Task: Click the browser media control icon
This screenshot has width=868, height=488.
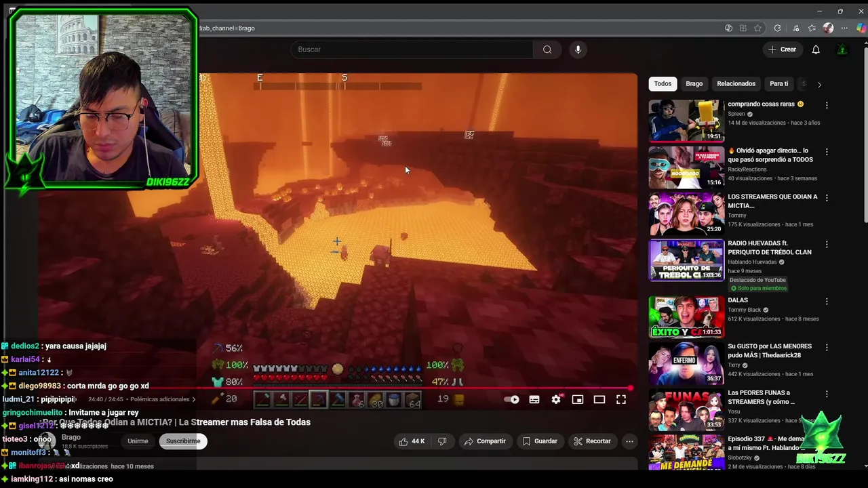Action: click(x=795, y=28)
